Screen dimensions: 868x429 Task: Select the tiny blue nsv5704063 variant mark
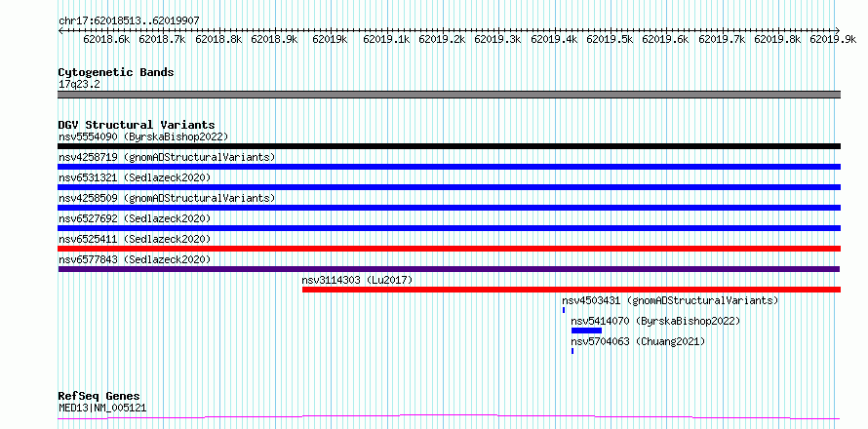(x=572, y=351)
